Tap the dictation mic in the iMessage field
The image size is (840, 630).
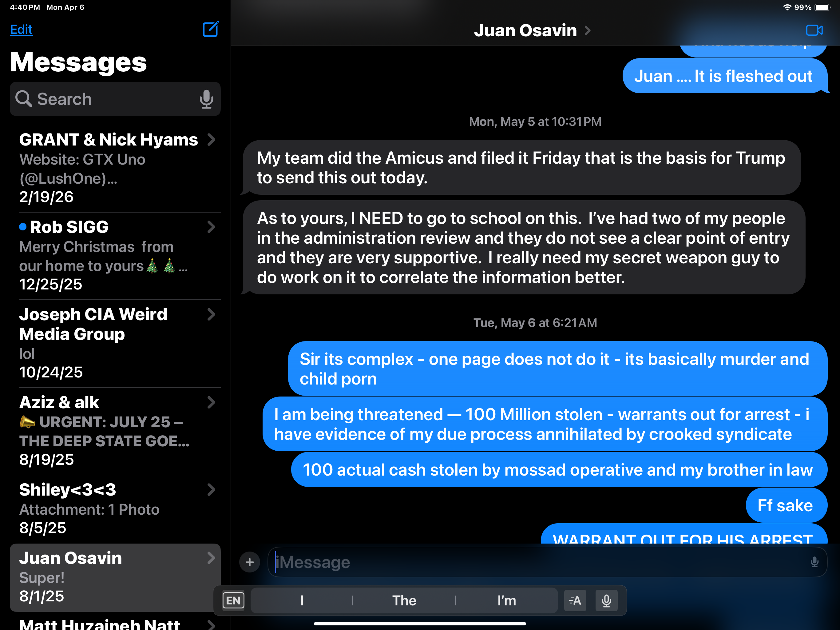pyautogui.click(x=814, y=562)
